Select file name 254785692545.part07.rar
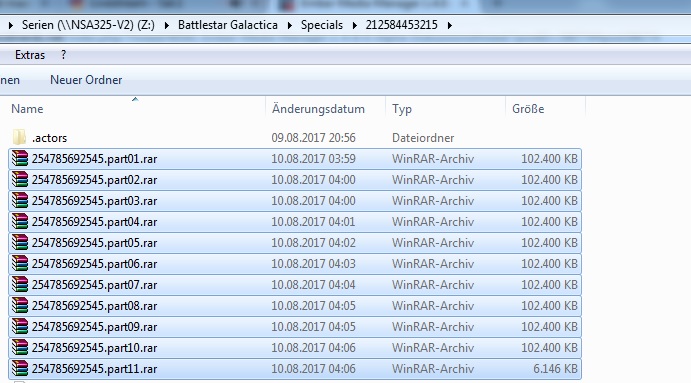This screenshot has height=383, width=691. point(94,285)
